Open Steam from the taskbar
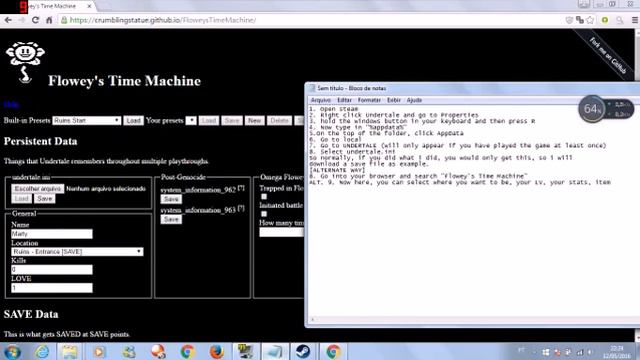 (x=303, y=351)
